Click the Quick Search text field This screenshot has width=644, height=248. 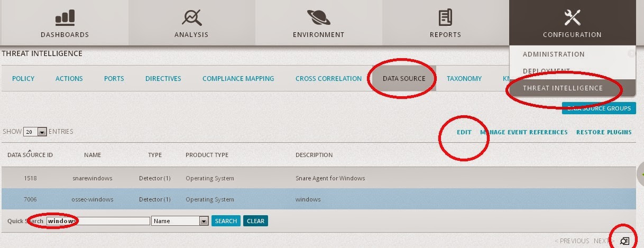(x=98, y=221)
